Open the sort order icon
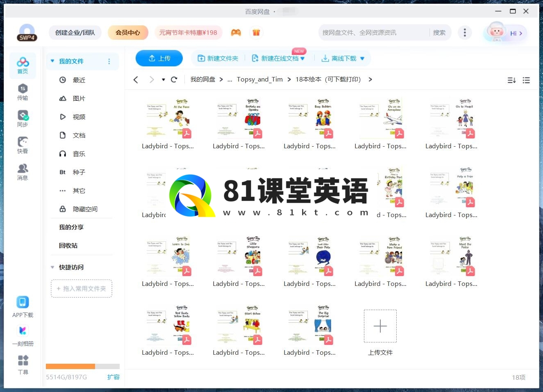This screenshot has width=543, height=392. [x=511, y=80]
